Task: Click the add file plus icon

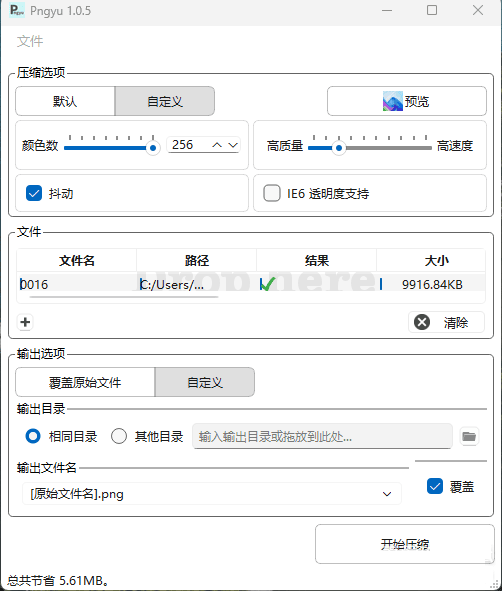Action: click(25, 322)
